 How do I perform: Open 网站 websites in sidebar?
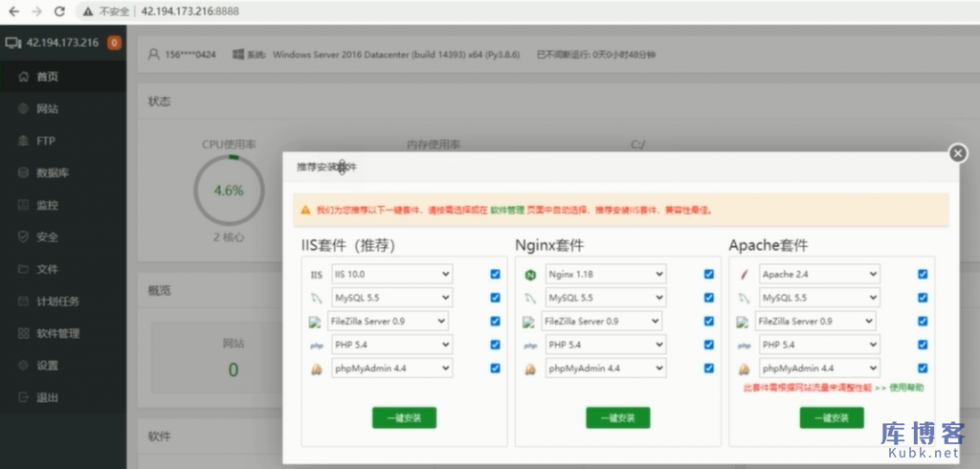coord(63,109)
